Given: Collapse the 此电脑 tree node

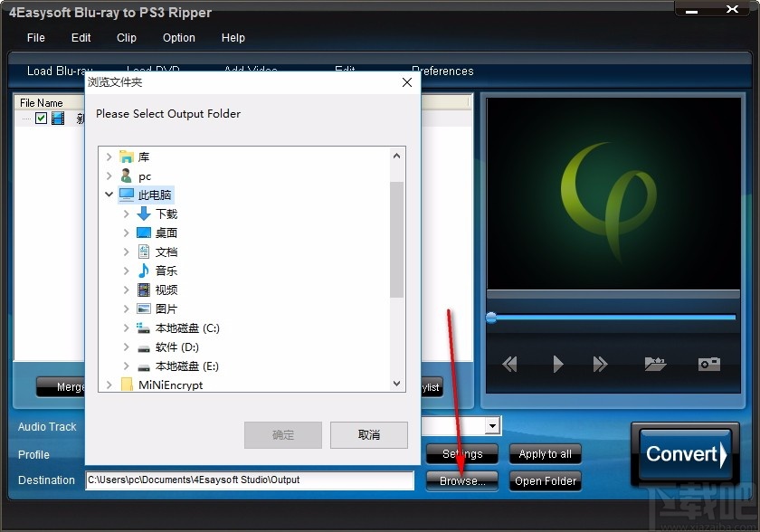Looking at the screenshot, I should click(x=109, y=195).
